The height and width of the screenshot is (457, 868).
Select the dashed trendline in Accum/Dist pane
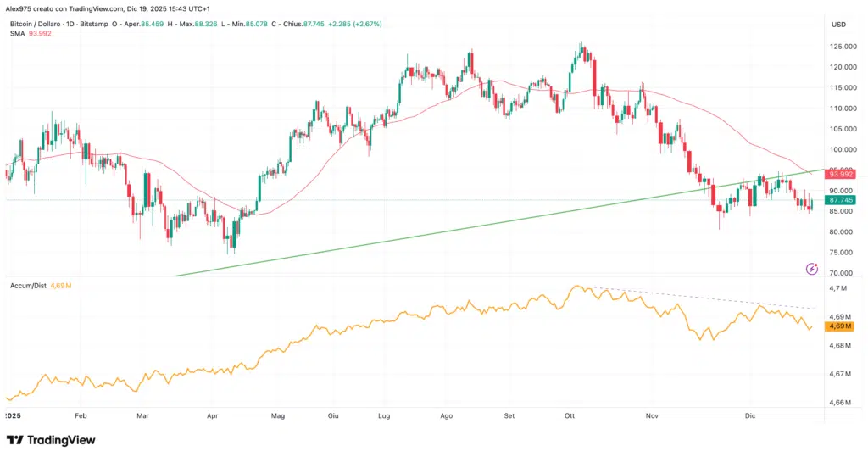coord(704,298)
